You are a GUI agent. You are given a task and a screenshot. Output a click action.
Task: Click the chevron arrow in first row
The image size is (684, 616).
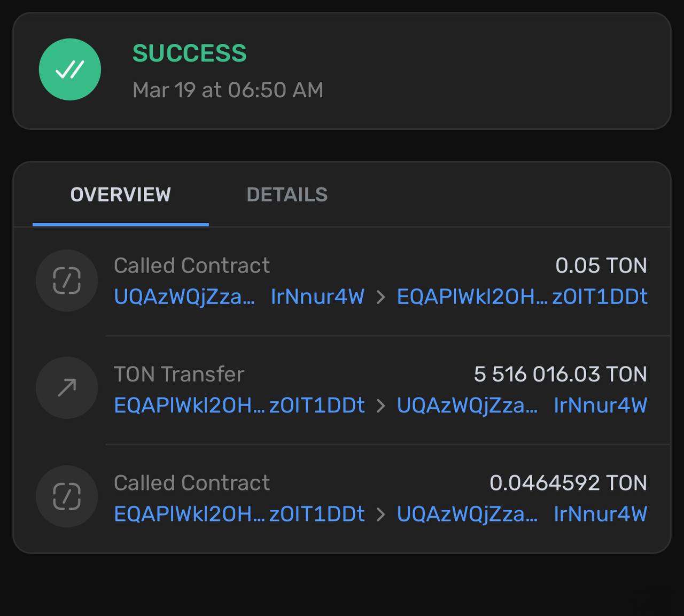(380, 297)
